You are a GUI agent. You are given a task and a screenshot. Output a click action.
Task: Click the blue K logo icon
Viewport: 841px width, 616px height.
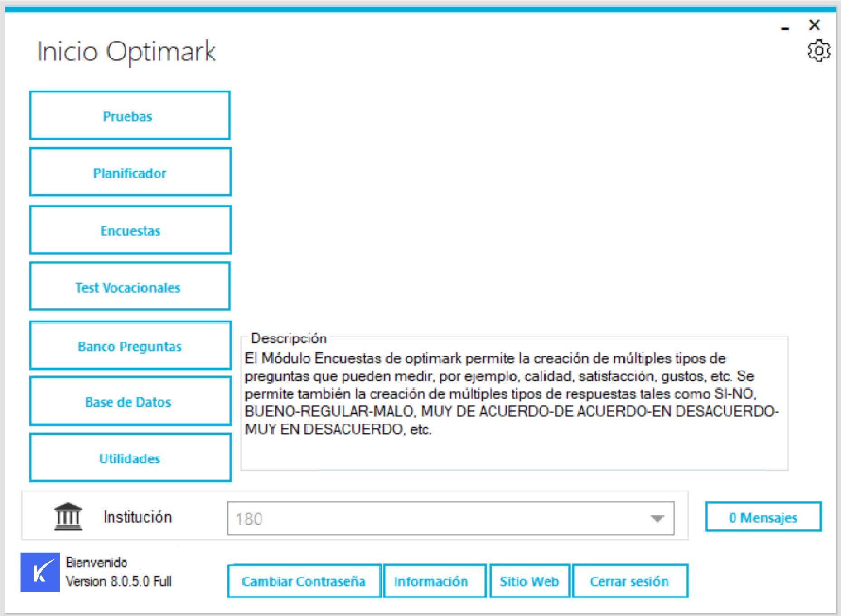click(x=40, y=572)
